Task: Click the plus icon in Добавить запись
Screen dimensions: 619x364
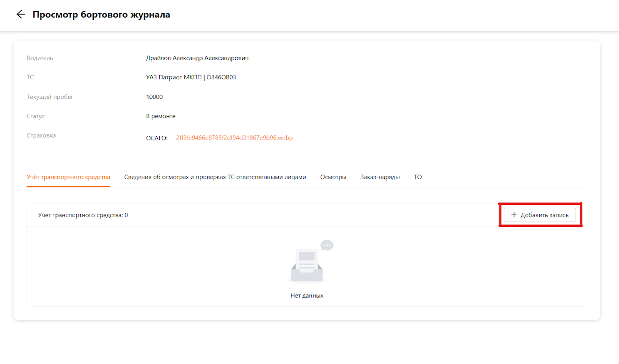Action: pyautogui.click(x=514, y=215)
